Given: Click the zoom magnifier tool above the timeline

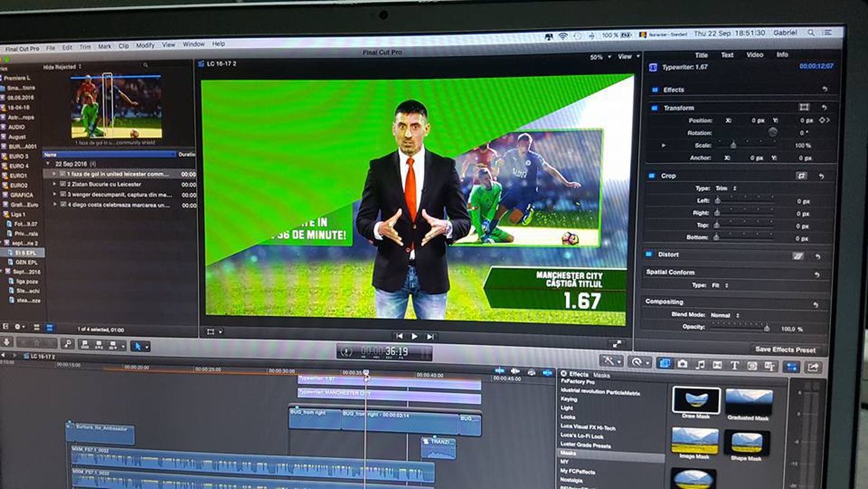Looking at the screenshot, I should 68,343.
